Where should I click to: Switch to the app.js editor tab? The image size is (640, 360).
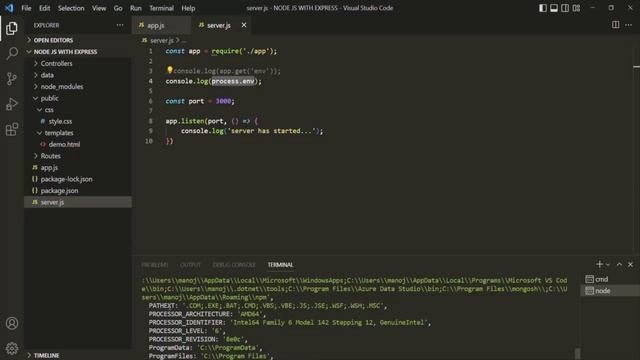162,25
